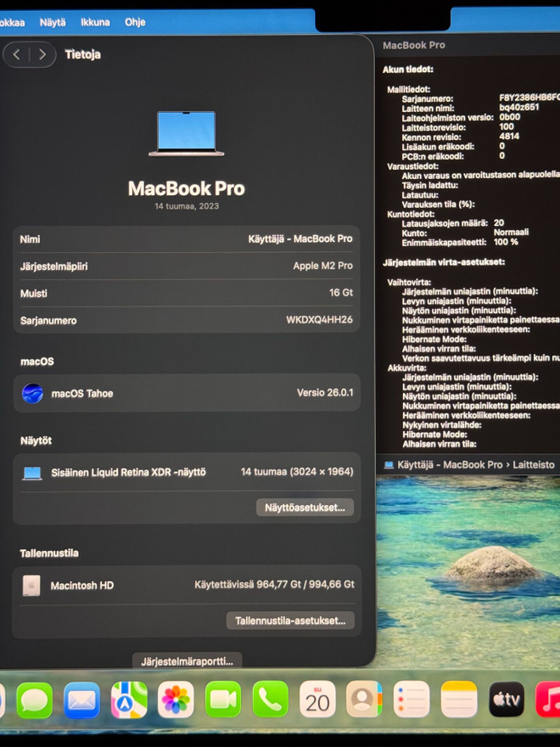This screenshot has width=560, height=747.
Task: Click Kennon revisio 4814 value
Action: coord(509,137)
